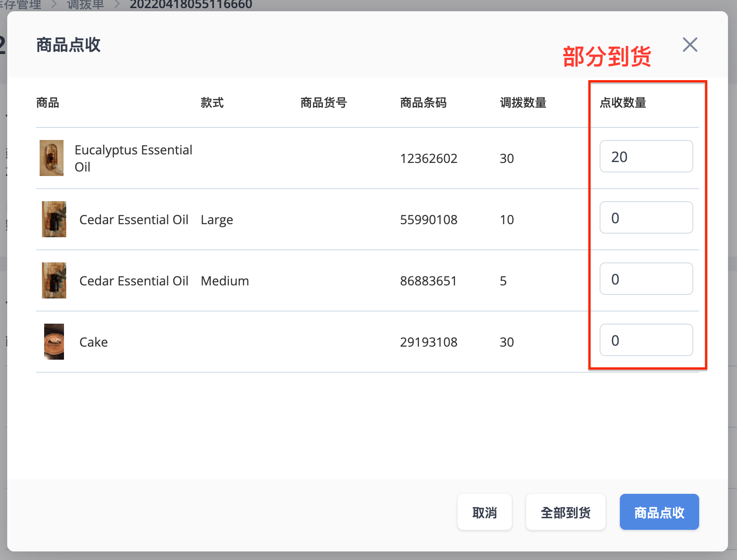Focus the 点收数量 field showing 20
The height and width of the screenshot is (560, 737).
(646, 156)
